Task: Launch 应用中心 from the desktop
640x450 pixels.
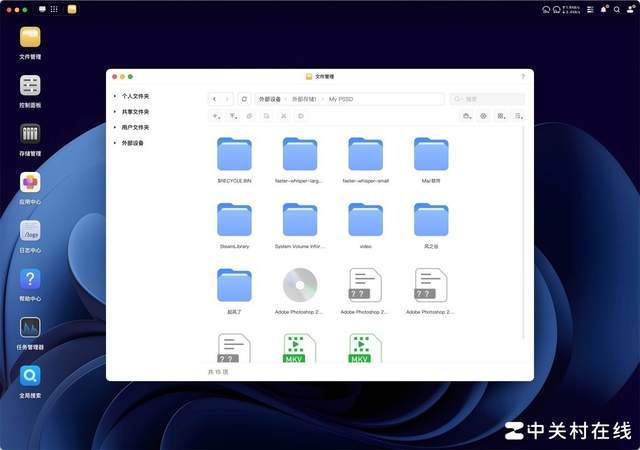Action: tap(30, 182)
